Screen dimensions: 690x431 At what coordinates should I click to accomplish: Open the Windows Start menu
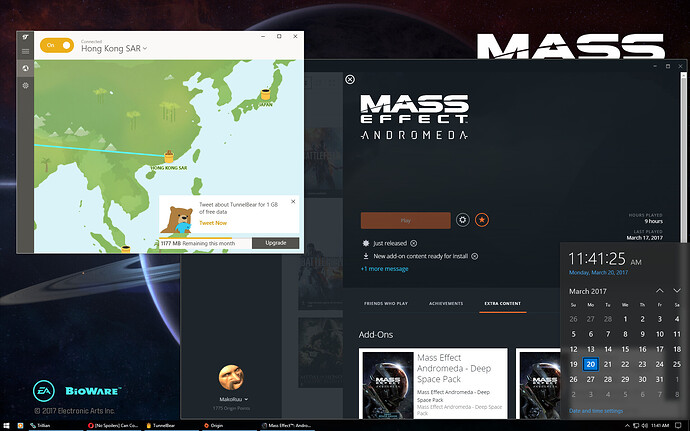point(7,426)
